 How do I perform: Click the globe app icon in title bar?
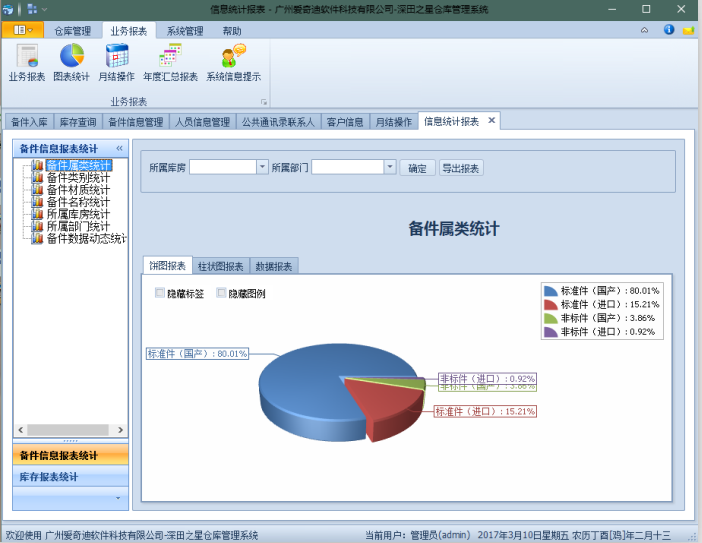click(8, 9)
